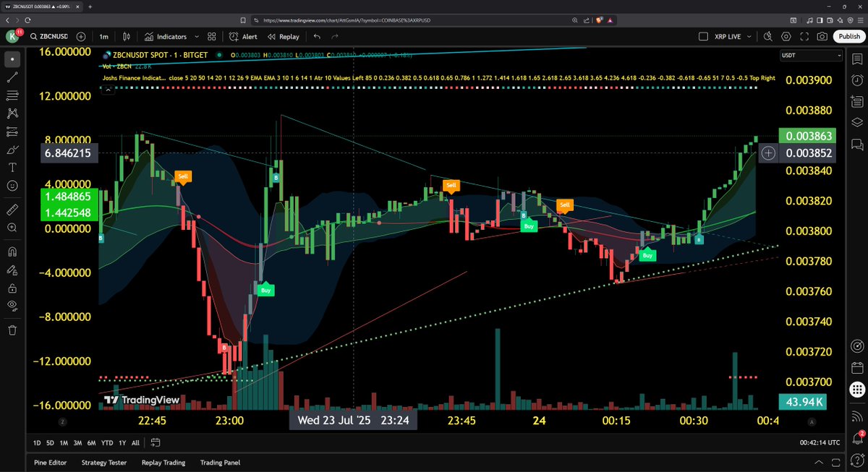Viewport: 868px width, 472px height.
Task: Open the emoji and icons tool
Action: pos(12,186)
